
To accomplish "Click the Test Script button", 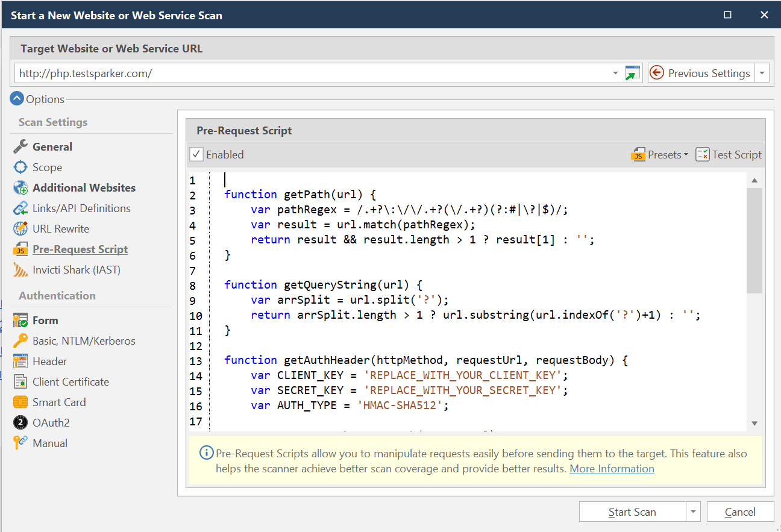I will 729,155.
